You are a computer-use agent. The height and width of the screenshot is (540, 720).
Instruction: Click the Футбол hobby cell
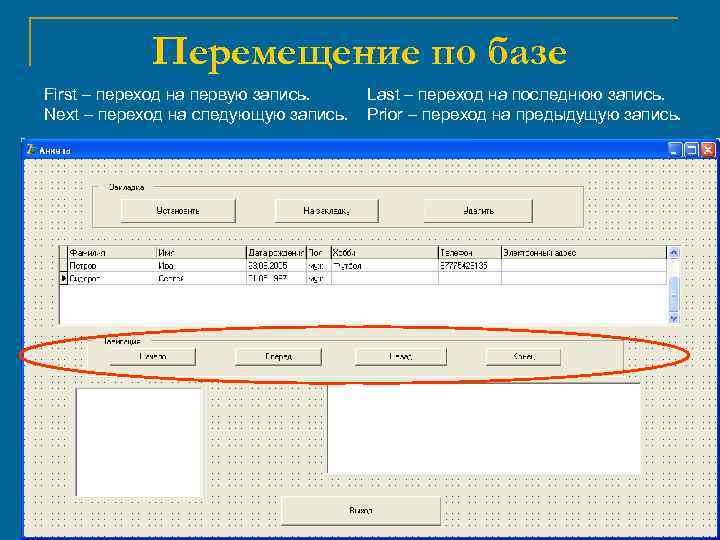pyautogui.click(x=384, y=265)
